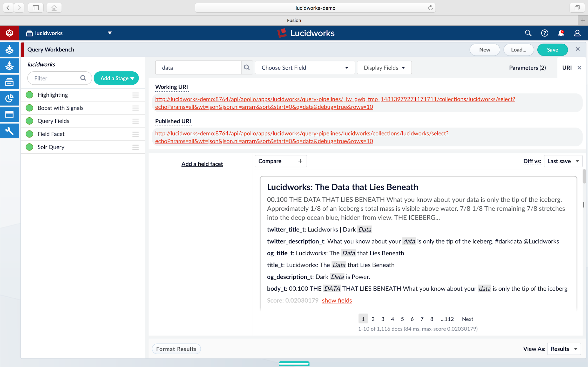Select the Solr Query stage row
This screenshot has height=367, width=588.
click(83, 147)
